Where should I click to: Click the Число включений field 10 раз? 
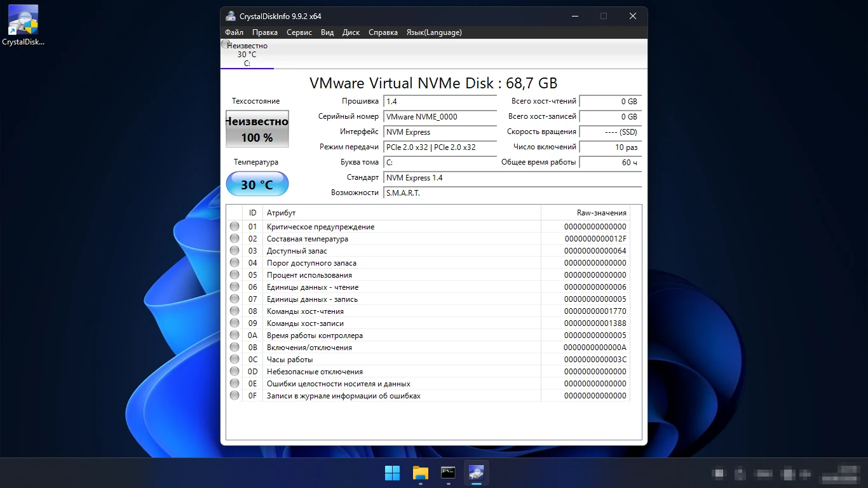pos(611,147)
